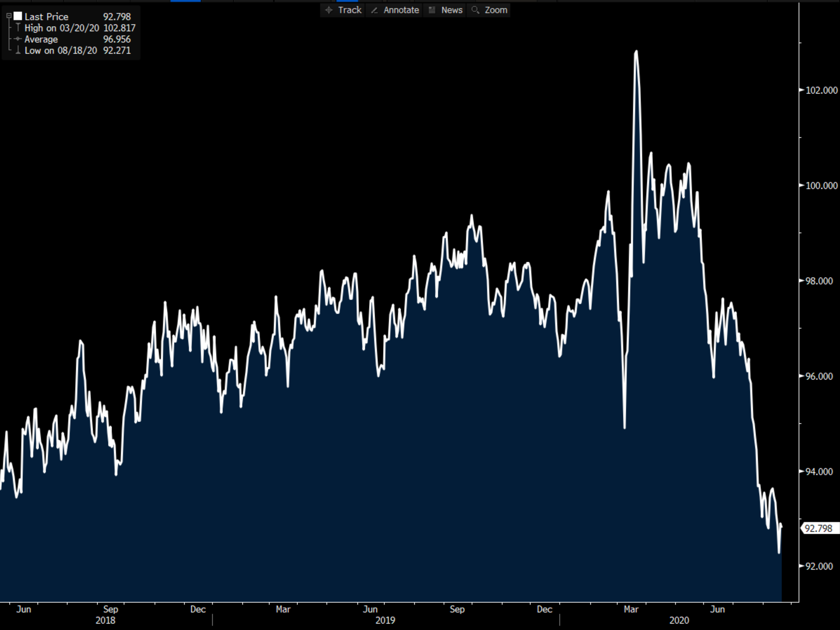Click the 102.000 y-axis label
Viewport: 840px width, 630px height.
point(821,90)
